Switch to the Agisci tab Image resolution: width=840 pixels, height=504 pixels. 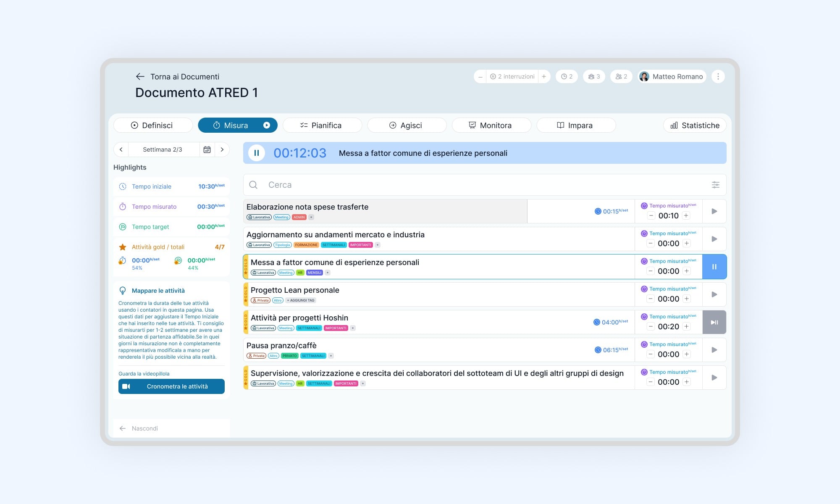tap(407, 125)
